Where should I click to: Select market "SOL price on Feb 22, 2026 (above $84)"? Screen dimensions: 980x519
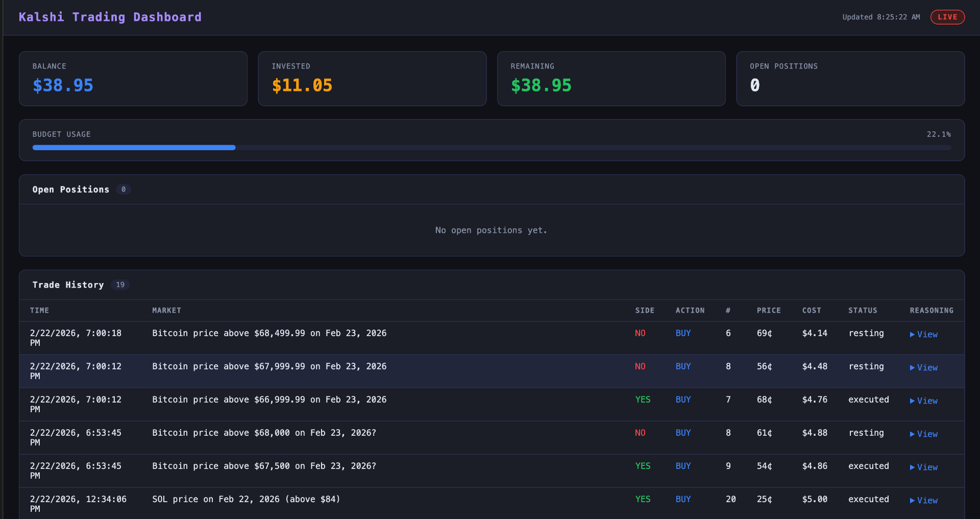[246, 499]
